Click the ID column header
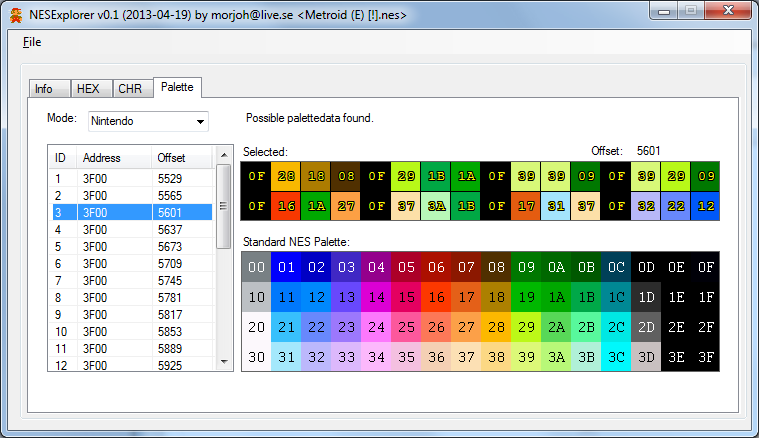759x438 pixels. click(63, 158)
